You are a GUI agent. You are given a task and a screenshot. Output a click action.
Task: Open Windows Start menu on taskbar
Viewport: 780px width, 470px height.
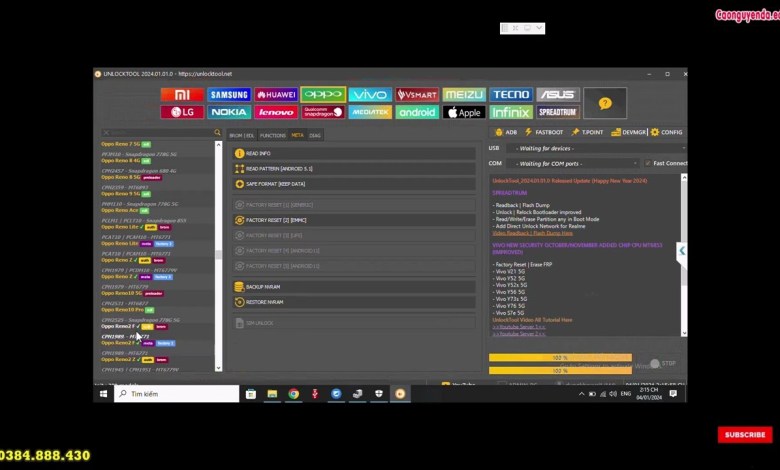pyautogui.click(x=103, y=394)
